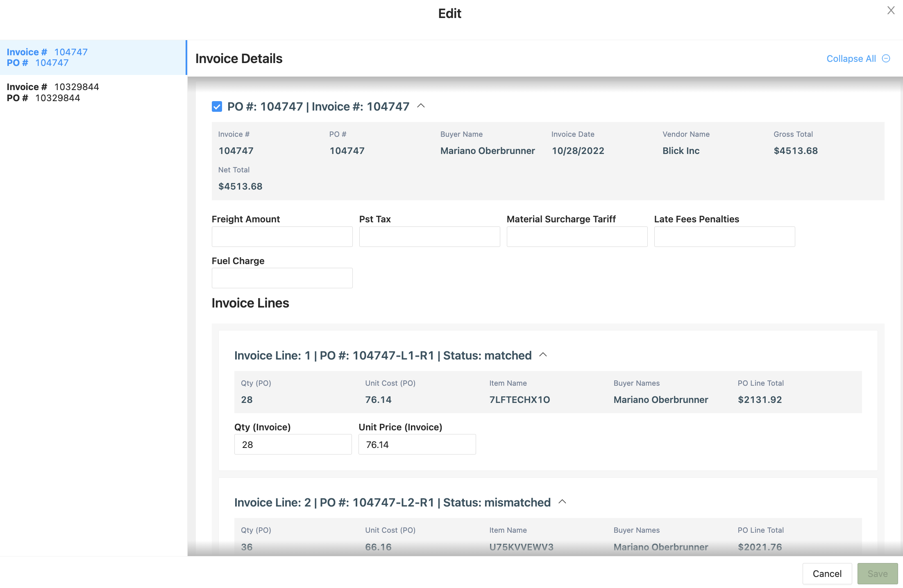The height and width of the screenshot is (588, 903).
Task: Click the Late Fees Penalties input
Action: pyautogui.click(x=724, y=237)
